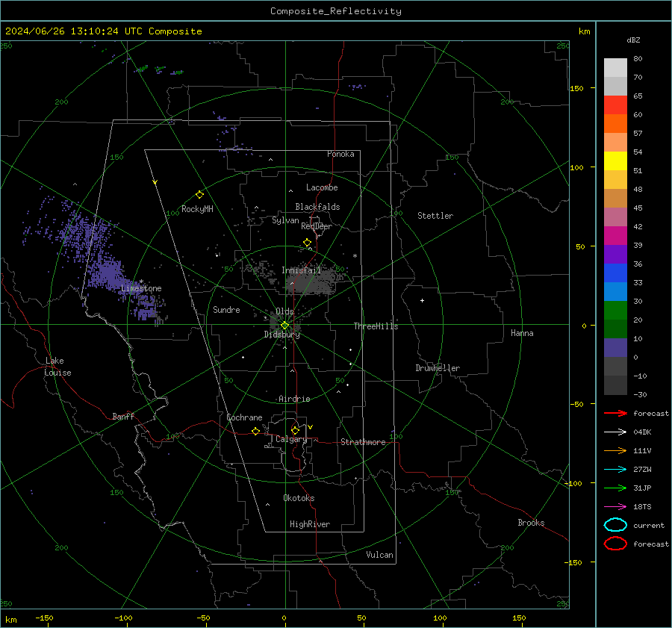Click the magenta 42–39 dBZ color swatch
Viewport: 672px width, 628px height.
coord(615,236)
